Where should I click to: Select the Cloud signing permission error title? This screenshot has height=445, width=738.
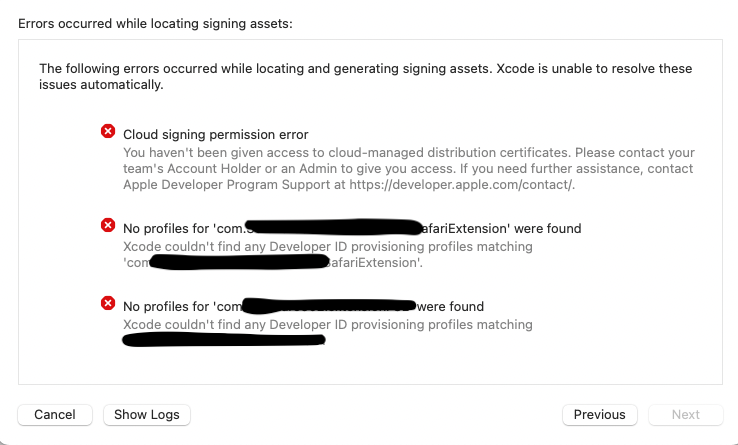point(216,135)
